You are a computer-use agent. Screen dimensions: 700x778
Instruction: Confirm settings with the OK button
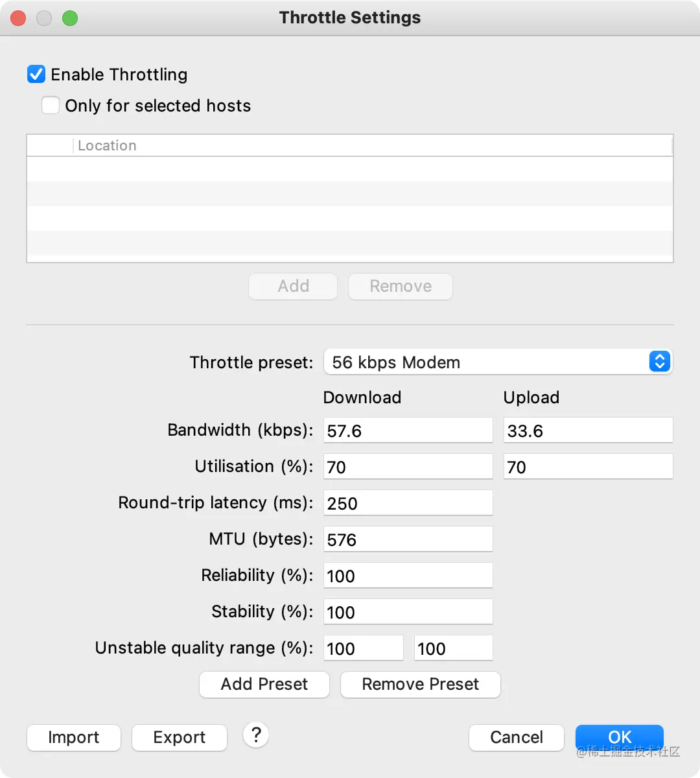click(x=618, y=737)
